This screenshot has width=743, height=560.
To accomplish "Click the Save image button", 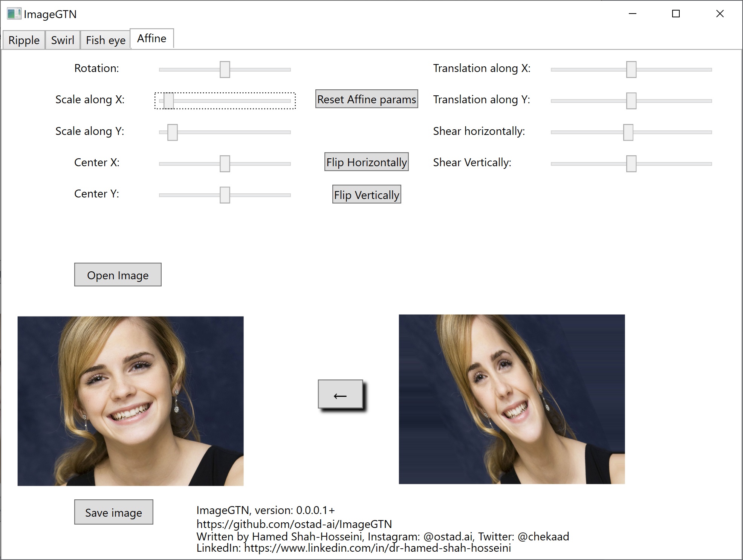I will [113, 512].
